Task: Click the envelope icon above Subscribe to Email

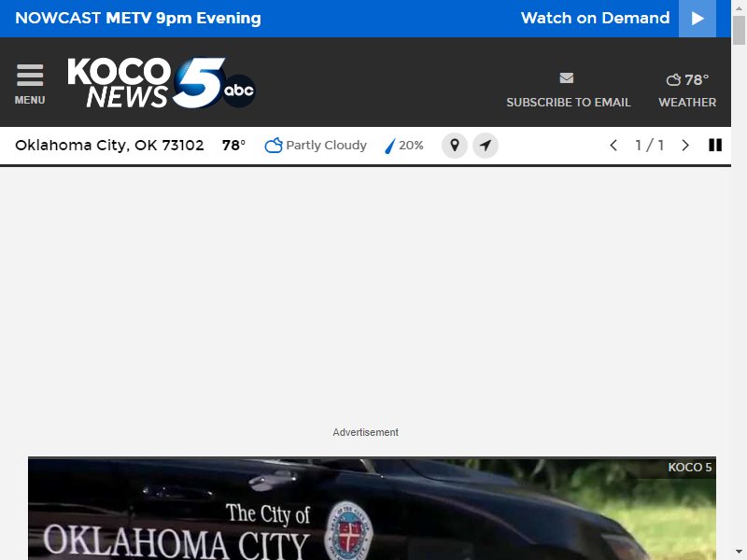Action: pyautogui.click(x=567, y=78)
